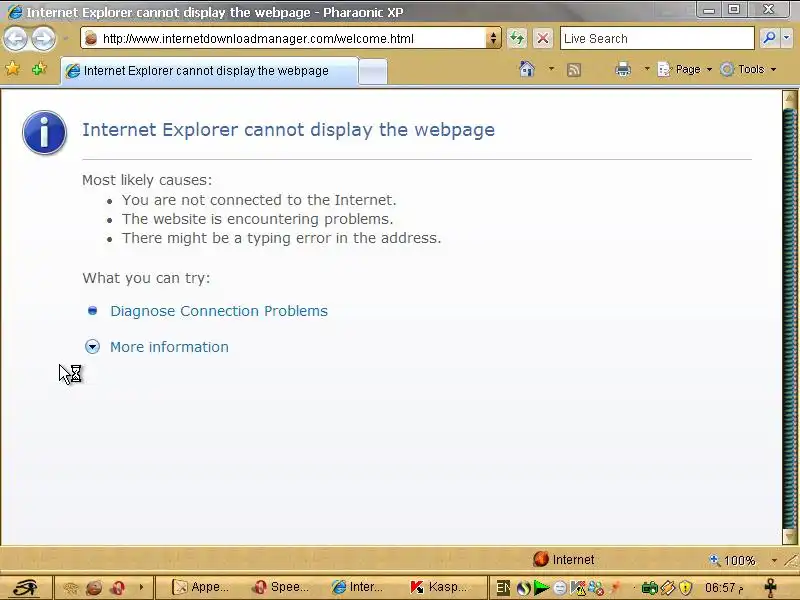Stop loading with the red X button

point(543,38)
